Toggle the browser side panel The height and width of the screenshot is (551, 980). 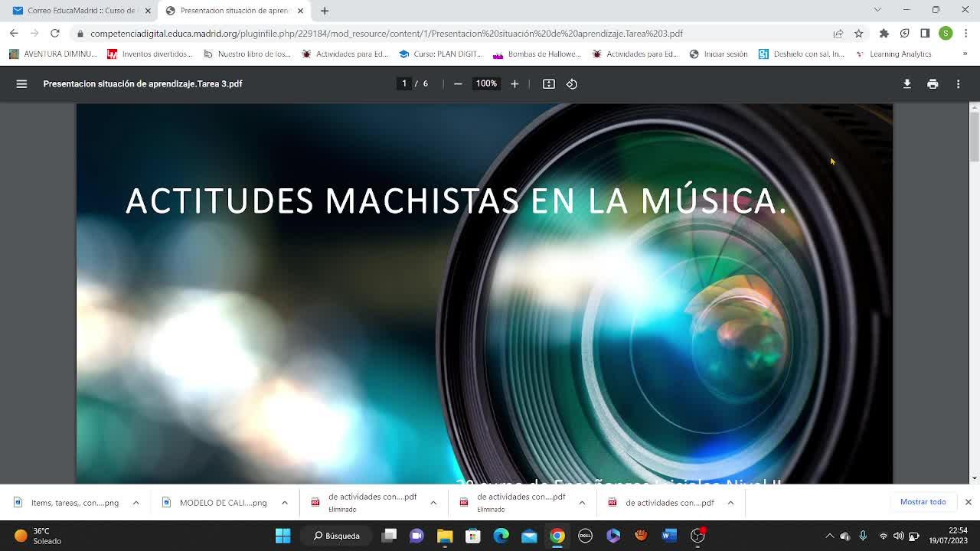925,33
